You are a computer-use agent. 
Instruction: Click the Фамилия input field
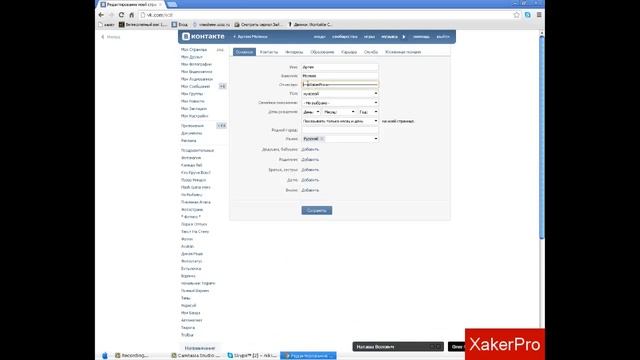(x=340, y=76)
